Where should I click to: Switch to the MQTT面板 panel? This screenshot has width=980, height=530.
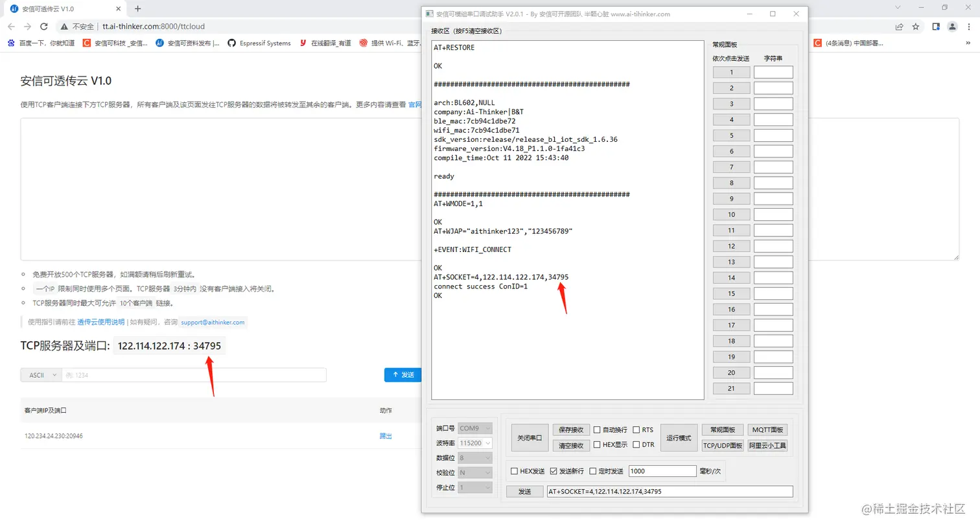(x=767, y=430)
